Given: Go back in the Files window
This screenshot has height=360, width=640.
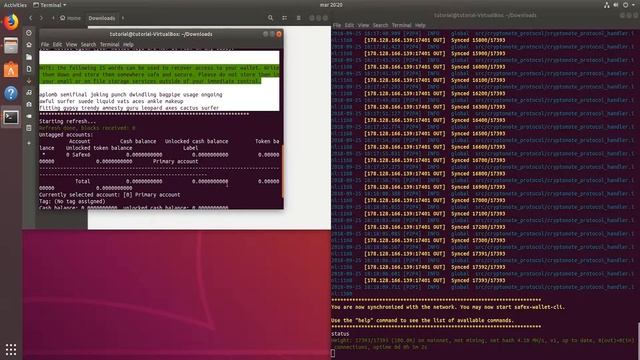Looking at the screenshot, I should 30,18.
